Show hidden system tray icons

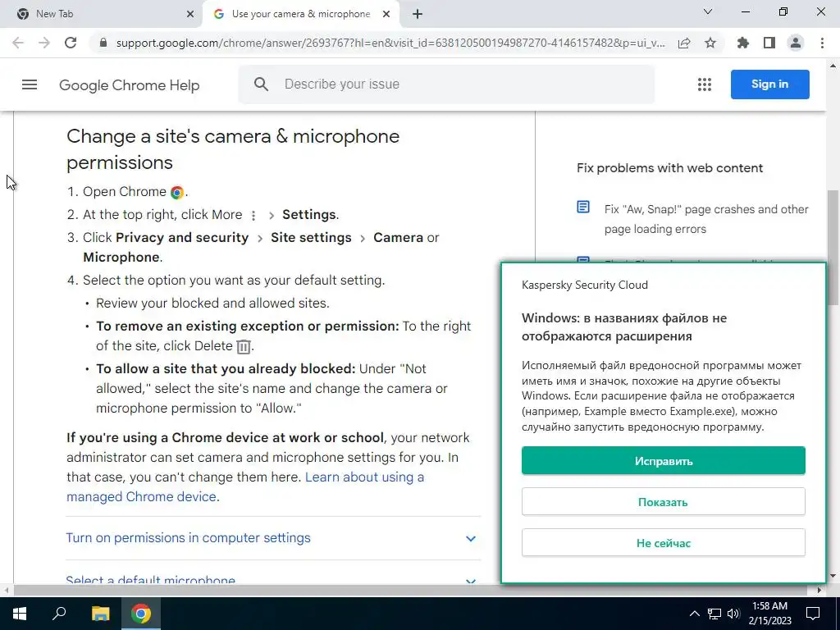(x=694, y=614)
